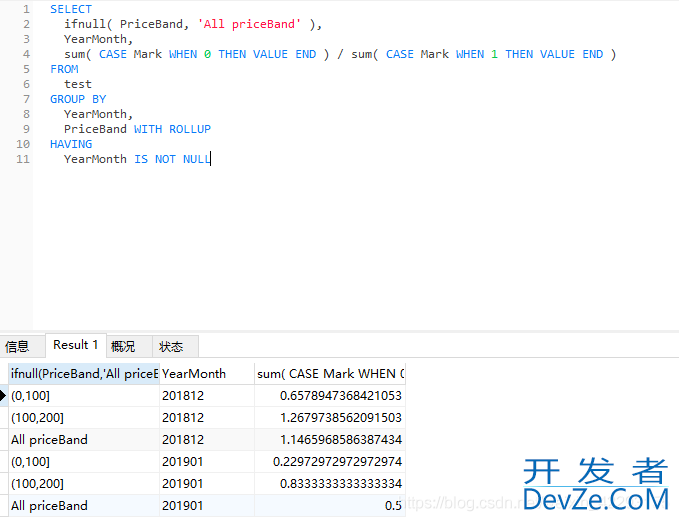The width and height of the screenshot is (679, 521).
Task: Click the sum( CASE Mark WHEN column header
Action: point(330,374)
